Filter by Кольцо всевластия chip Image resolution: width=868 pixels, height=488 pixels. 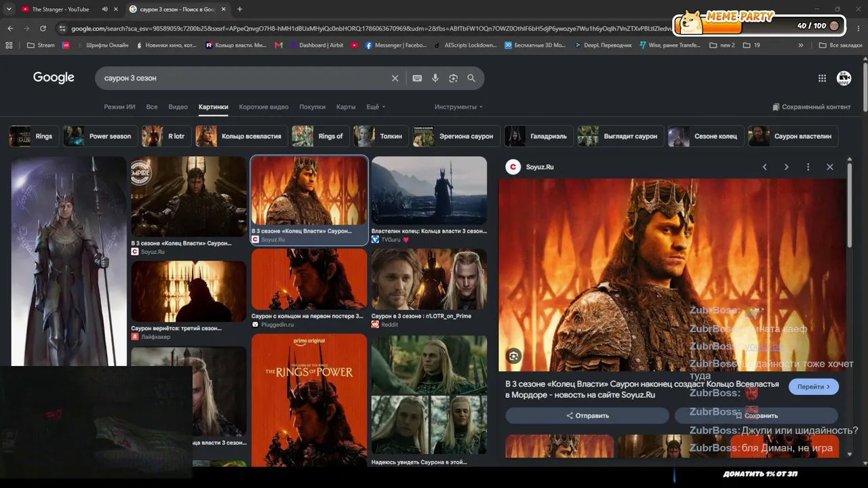pyautogui.click(x=241, y=136)
